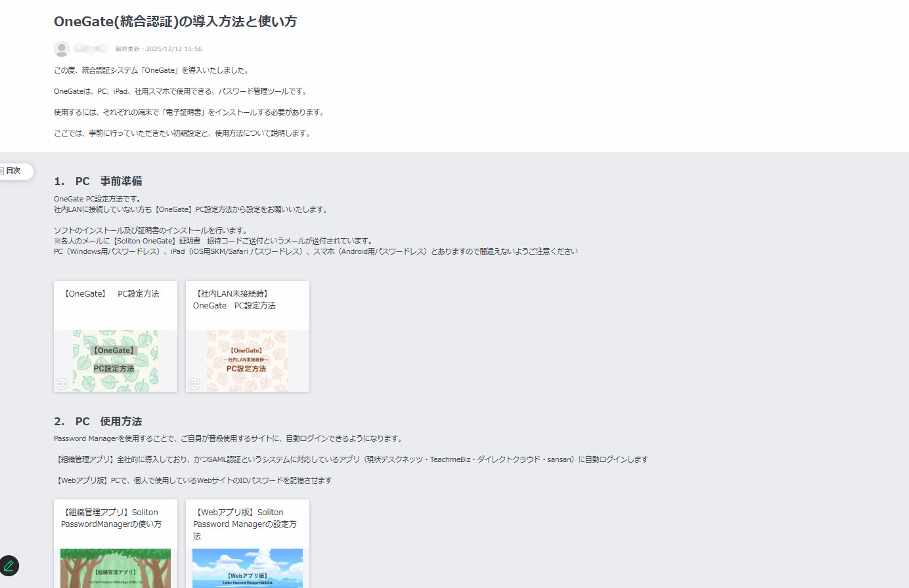Viewport: 909px width, 588px height.
Task: Select the green leaf PC設定方法 thumbnail
Action: [116, 360]
